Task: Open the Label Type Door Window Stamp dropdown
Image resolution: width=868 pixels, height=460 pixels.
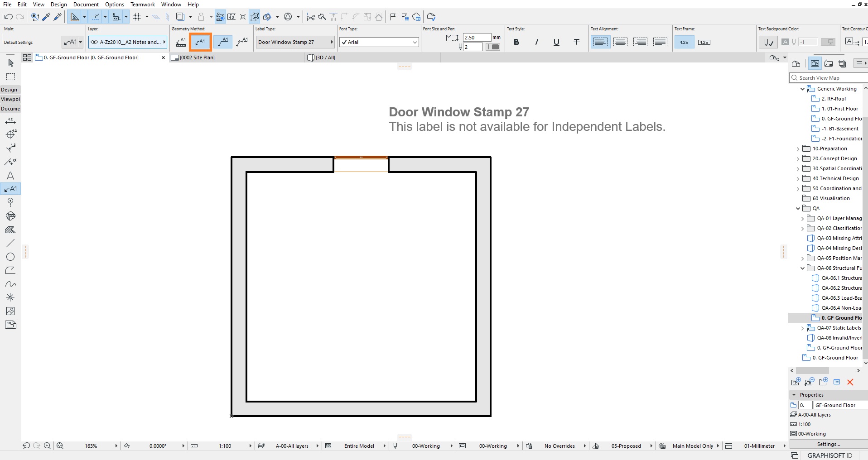Action: coord(295,42)
